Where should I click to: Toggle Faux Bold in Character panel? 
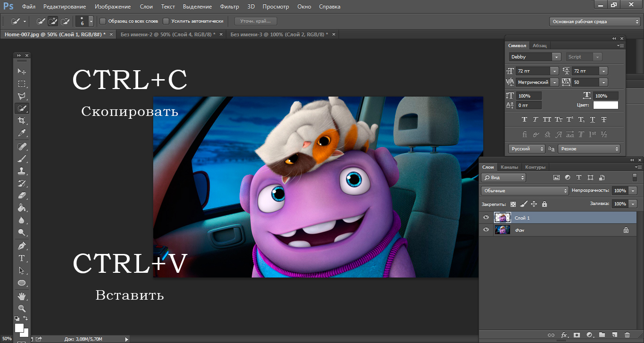(x=524, y=120)
